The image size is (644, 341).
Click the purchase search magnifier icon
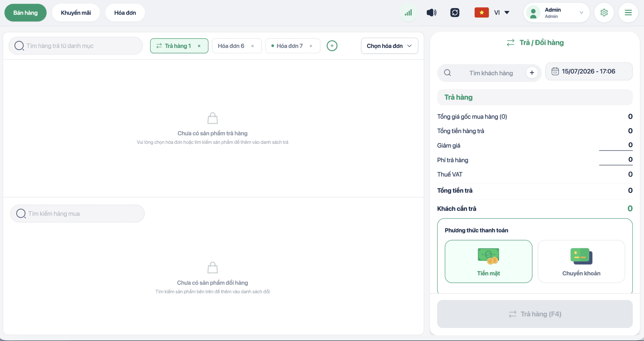point(21,214)
